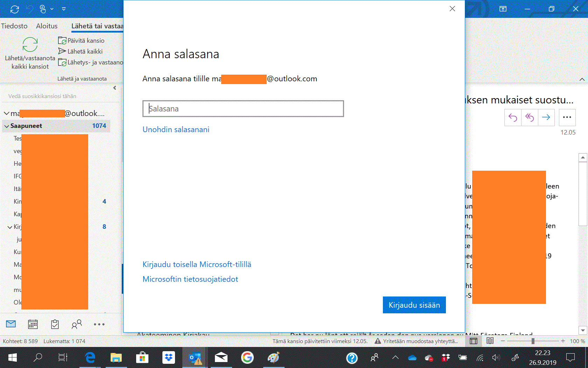This screenshot has width=588, height=368.
Task: Launch Microsoft Edge from taskbar
Action: point(90,357)
